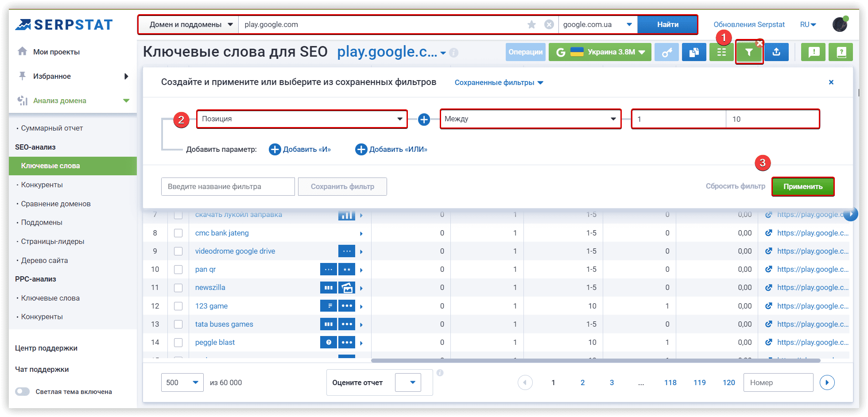The width and height of the screenshot is (868, 417).
Task: Open Страницы-лидеры in sidebar
Action: [53, 242]
